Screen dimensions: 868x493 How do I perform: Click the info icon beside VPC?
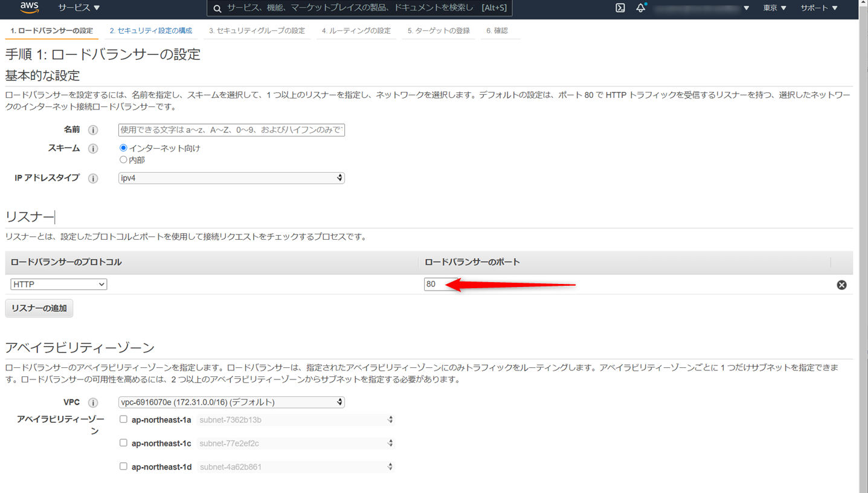tap(93, 402)
